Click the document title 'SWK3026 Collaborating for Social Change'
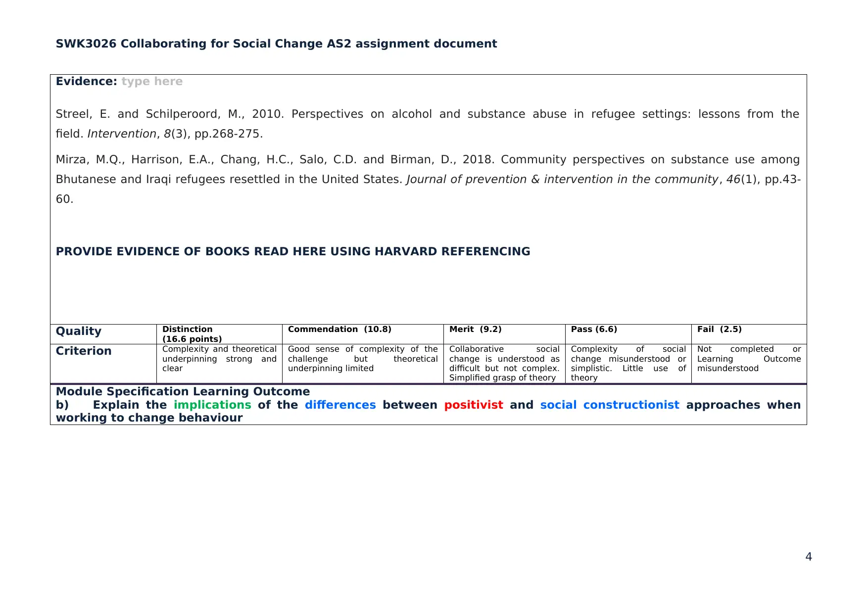868x614 pixels. [276, 44]
